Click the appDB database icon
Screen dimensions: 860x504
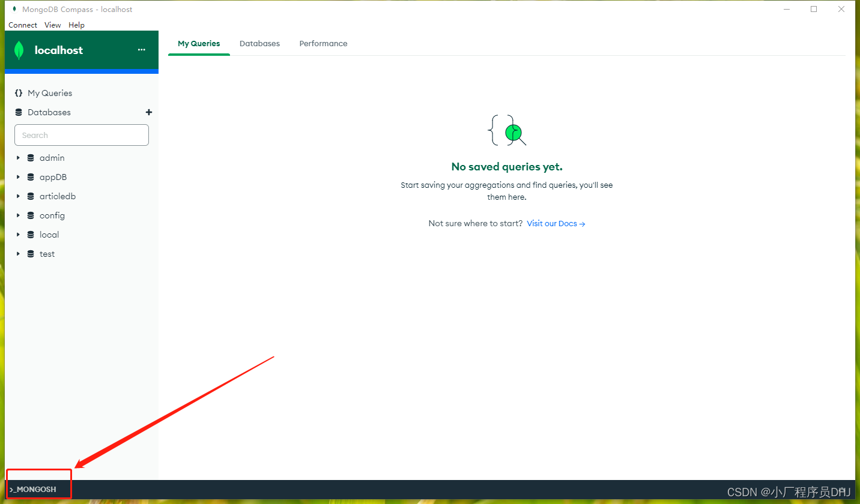coord(31,177)
